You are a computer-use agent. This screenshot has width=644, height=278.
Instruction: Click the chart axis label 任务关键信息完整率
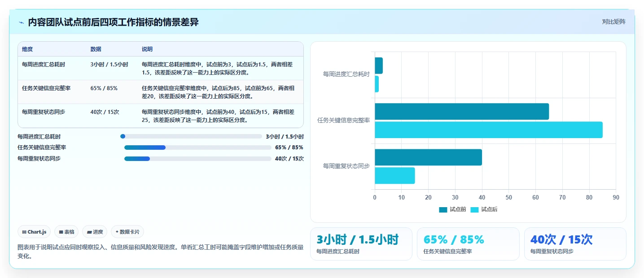pos(344,120)
